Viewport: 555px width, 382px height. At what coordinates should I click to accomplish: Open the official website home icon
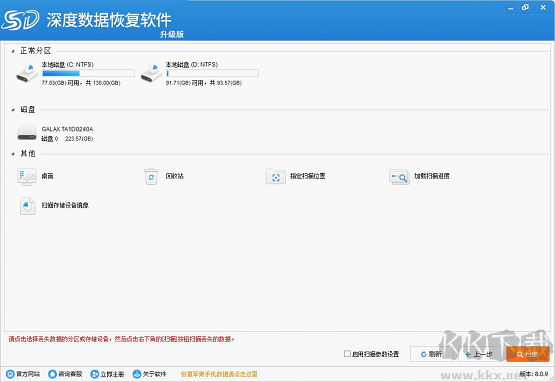(11, 374)
